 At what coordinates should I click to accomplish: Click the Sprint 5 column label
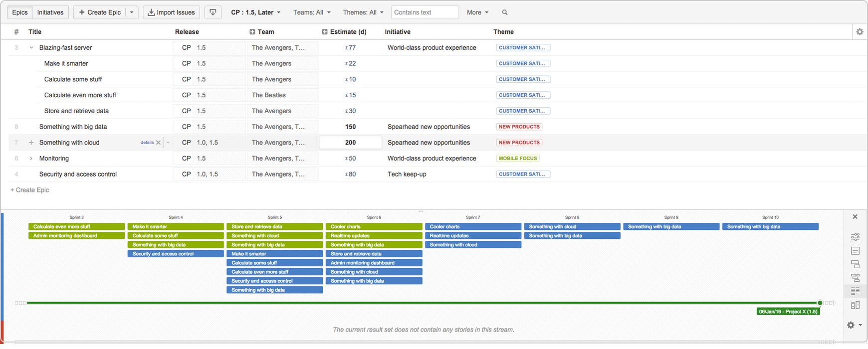(275, 217)
